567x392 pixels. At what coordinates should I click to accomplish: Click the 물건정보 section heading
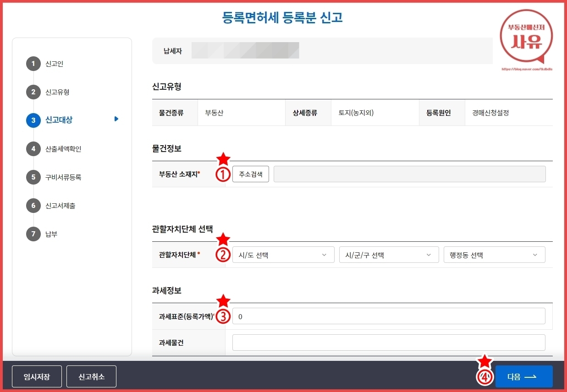[x=167, y=149]
